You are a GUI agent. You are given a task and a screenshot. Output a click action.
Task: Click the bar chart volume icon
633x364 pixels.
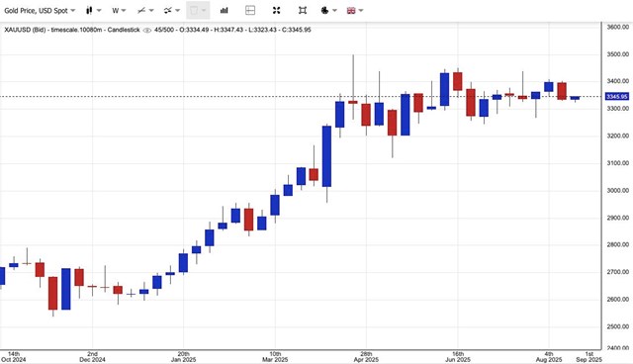point(225,11)
